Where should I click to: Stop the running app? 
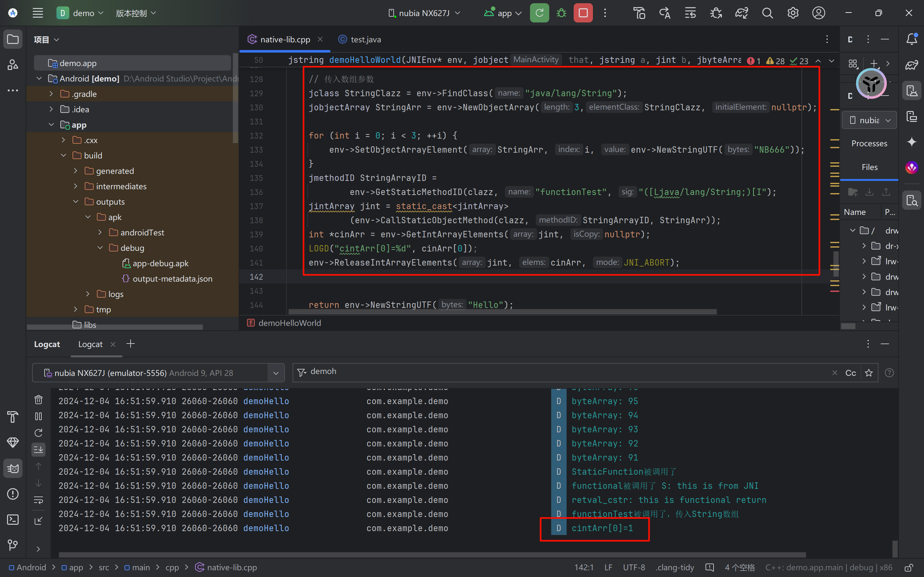point(583,13)
